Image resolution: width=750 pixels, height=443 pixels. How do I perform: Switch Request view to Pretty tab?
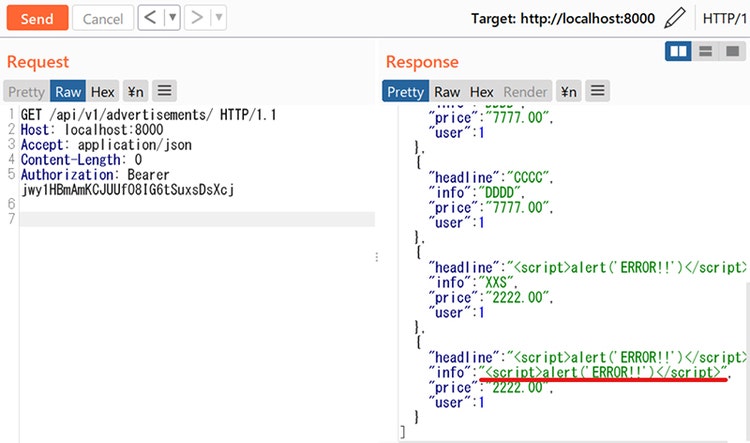[26, 91]
